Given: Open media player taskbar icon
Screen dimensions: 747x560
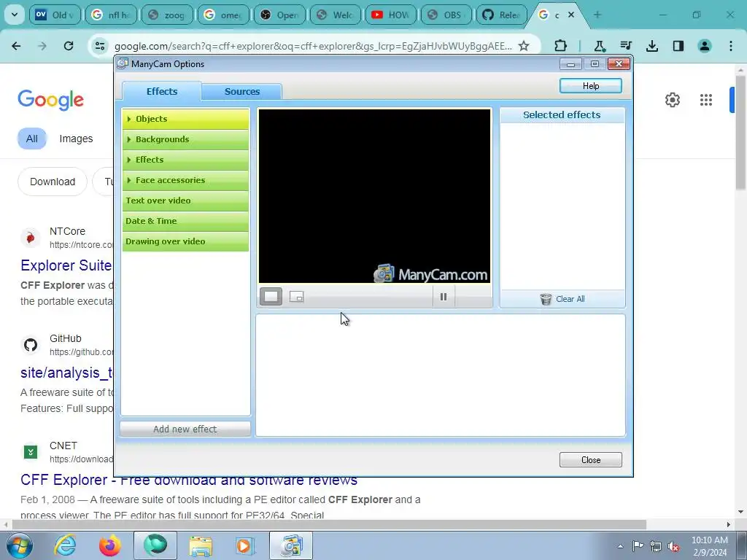Looking at the screenshot, I should [245, 545].
